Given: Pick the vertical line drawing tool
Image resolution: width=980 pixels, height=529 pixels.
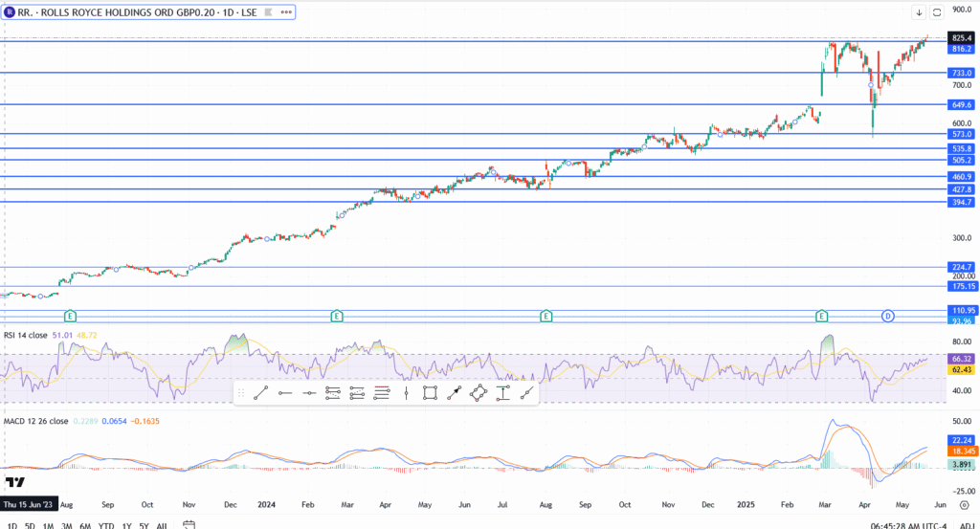Looking at the screenshot, I should pos(406,393).
